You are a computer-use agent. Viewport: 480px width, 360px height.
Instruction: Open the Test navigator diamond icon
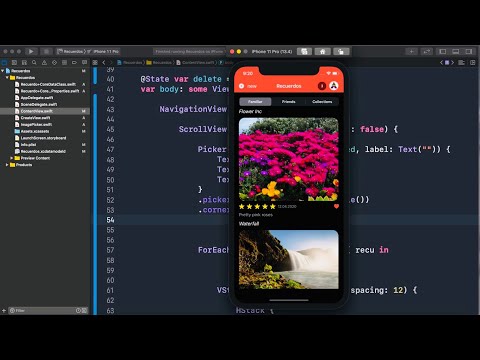54,62
